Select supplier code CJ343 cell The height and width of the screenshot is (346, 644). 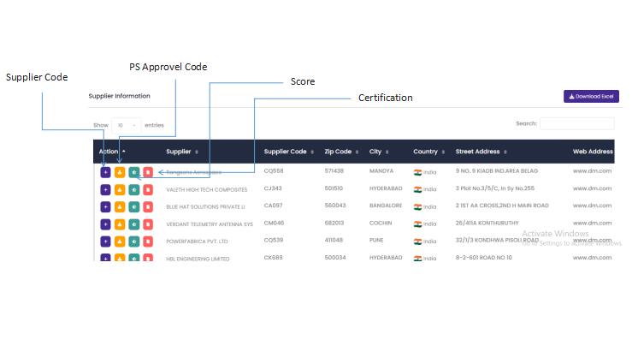pos(273,188)
